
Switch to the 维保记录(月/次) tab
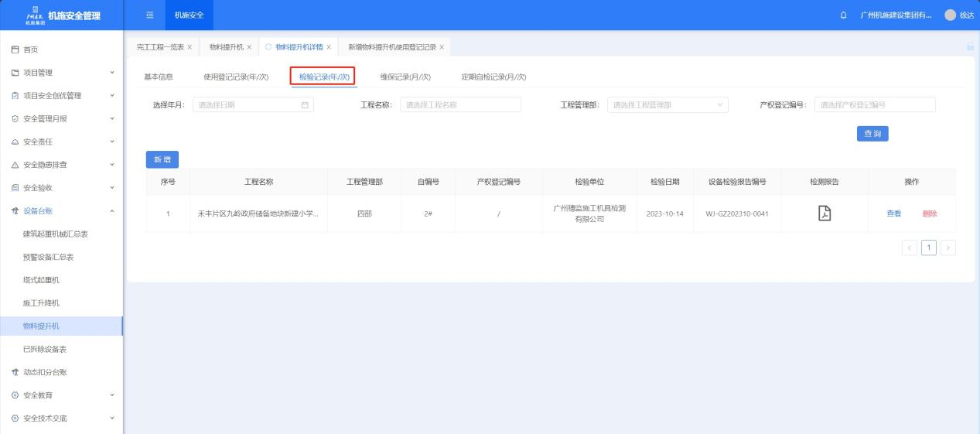[405, 77]
